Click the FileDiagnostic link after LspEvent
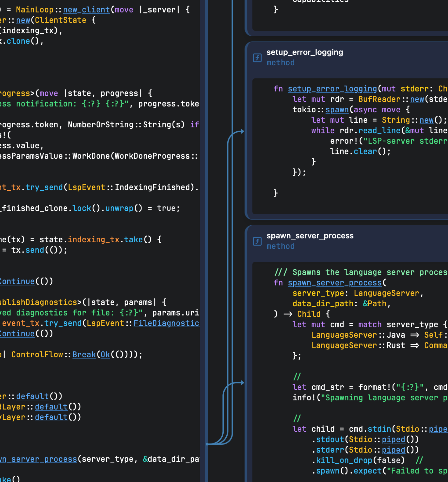This screenshot has height=482, width=448. [x=166, y=323]
